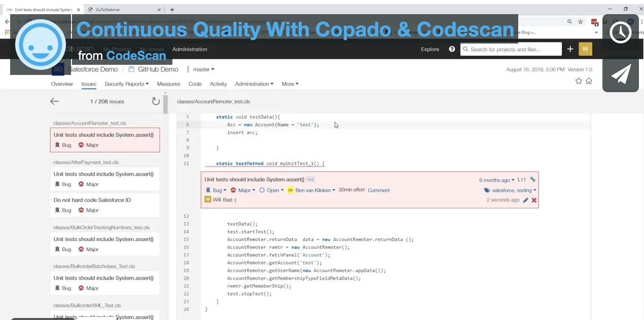Open the help question mark icon
Image resolution: width=644 pixels, height=320 pixels.
452,49
